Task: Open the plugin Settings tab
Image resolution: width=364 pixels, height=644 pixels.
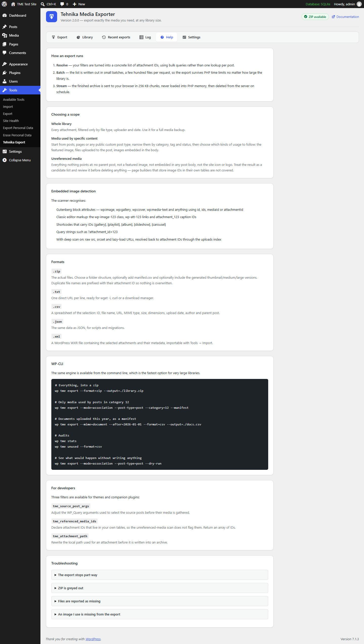Action: pyautogui.click(x=191, y=37)
